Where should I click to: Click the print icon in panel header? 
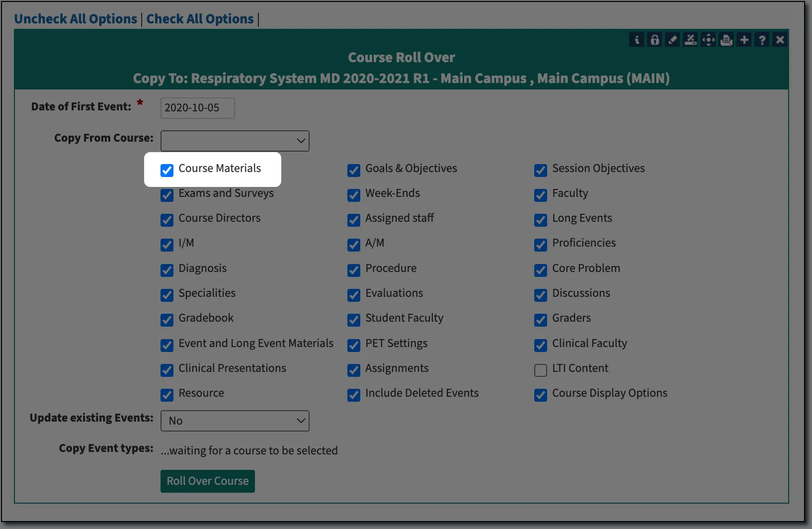[726, 40]
